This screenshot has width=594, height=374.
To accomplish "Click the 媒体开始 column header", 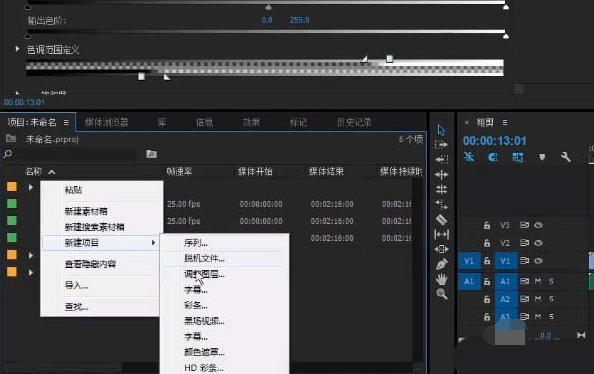I will [255, 172].
